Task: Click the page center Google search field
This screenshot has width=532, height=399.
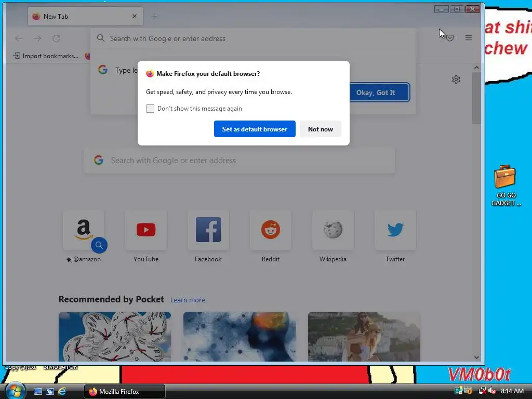Action: click(x=240, y=160)
